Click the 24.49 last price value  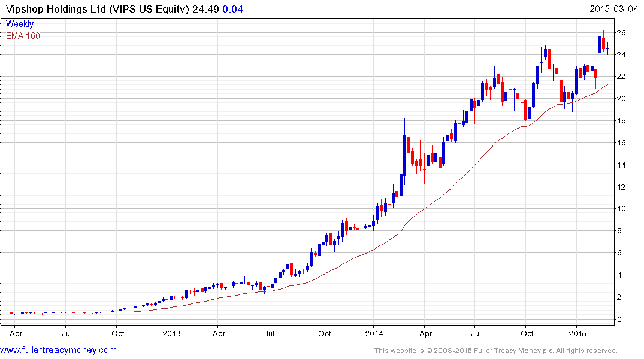tap(205, 9)
